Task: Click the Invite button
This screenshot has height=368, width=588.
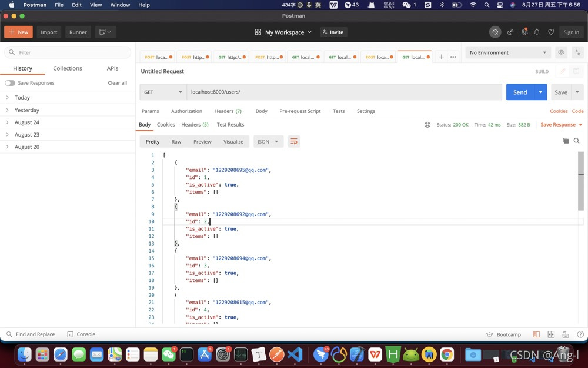Action: click(333, 32)
